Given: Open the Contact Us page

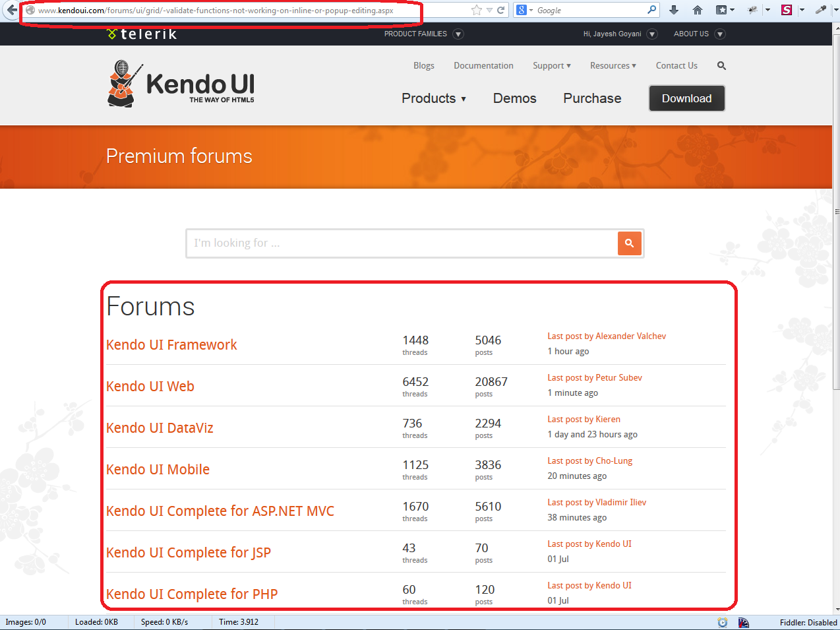Looking at the screenshot, I should [x=676, y=65].
